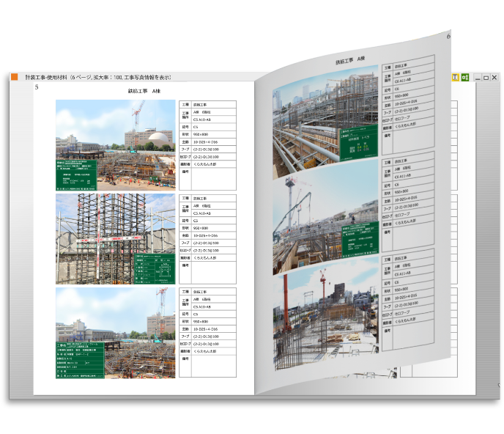Close the photo album window
This screenshot has width=504, height=434.
point(494,77)
